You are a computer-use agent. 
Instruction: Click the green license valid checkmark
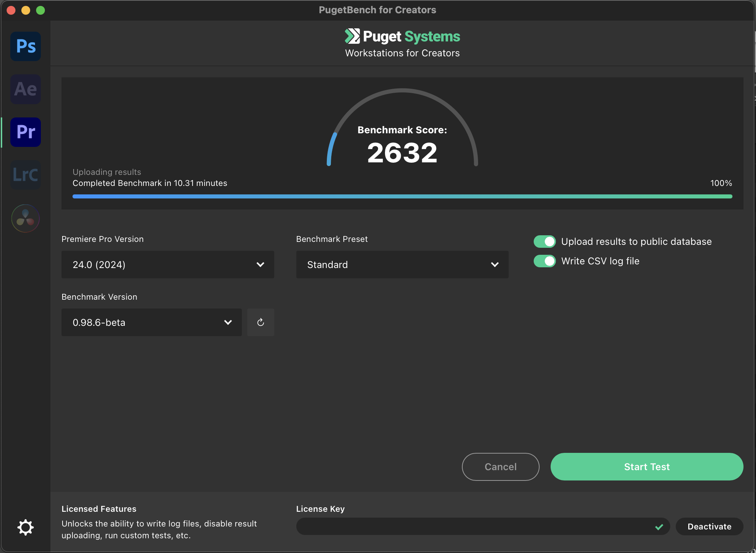[x=659, y=527]
